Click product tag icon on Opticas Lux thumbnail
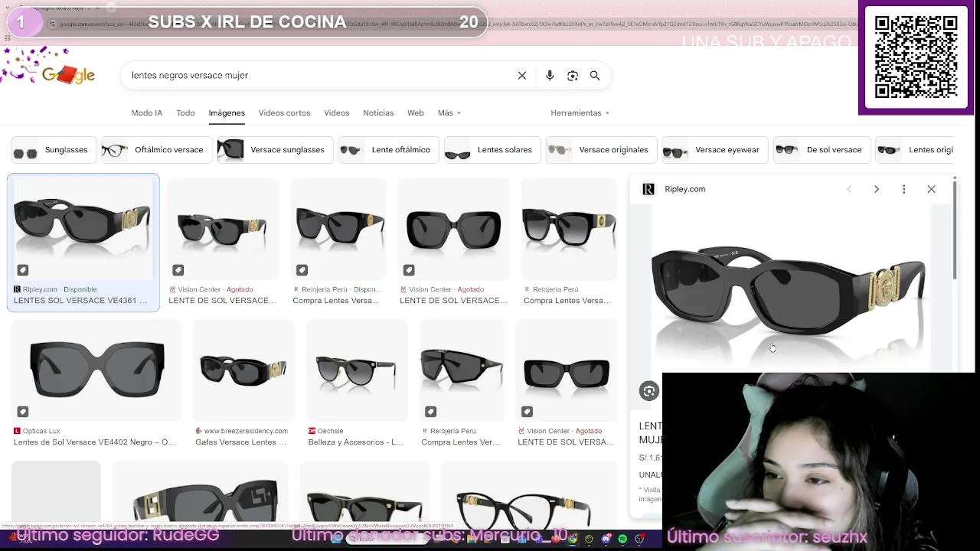This screenshot has width=980, height=551. (x=23, y=412)
